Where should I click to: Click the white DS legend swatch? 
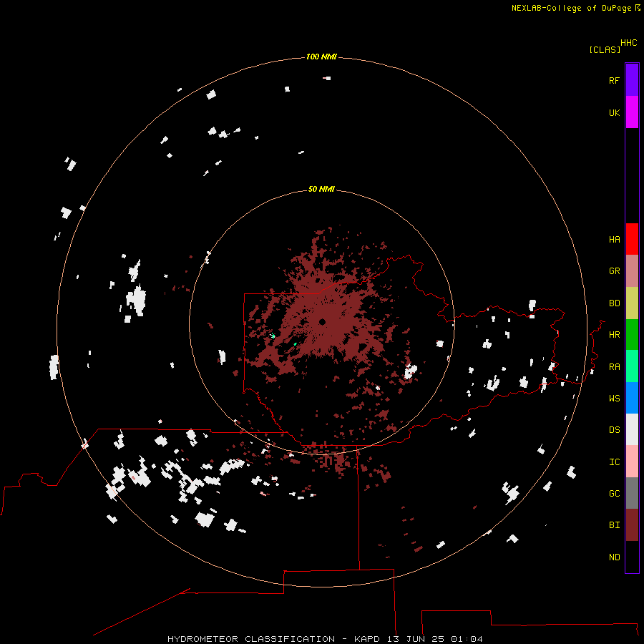pos(632,429)
